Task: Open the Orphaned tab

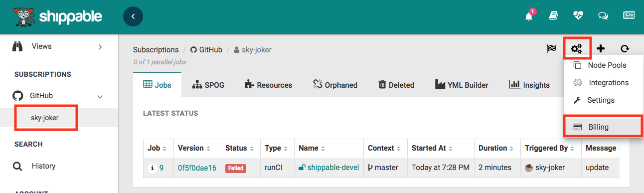Action: 335,85
